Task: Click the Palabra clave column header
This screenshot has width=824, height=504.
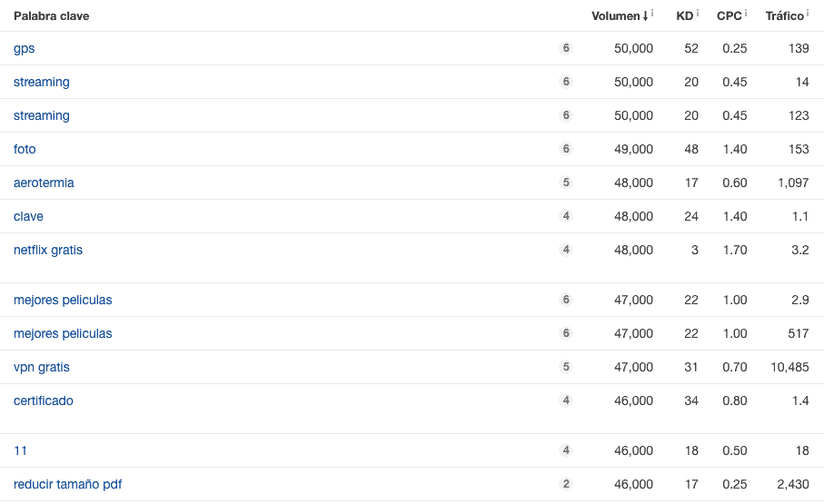Action: pyautogui.click(x=52, y=15)
